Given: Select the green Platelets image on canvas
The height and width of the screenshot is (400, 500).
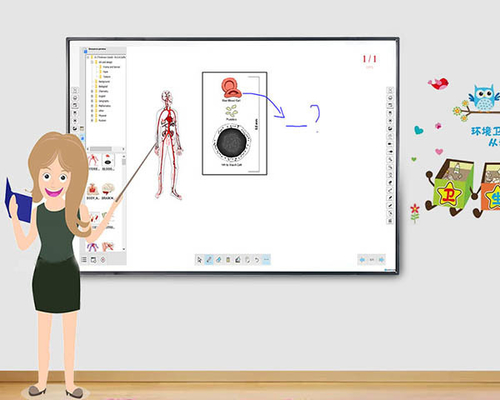Looking at the screenshot, I should pos(231,111).
